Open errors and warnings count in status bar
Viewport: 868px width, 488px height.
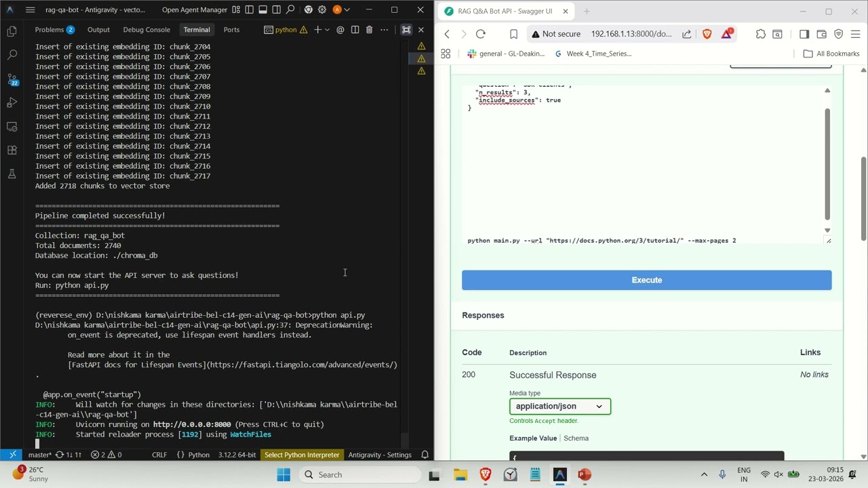(x=106, y=455)
